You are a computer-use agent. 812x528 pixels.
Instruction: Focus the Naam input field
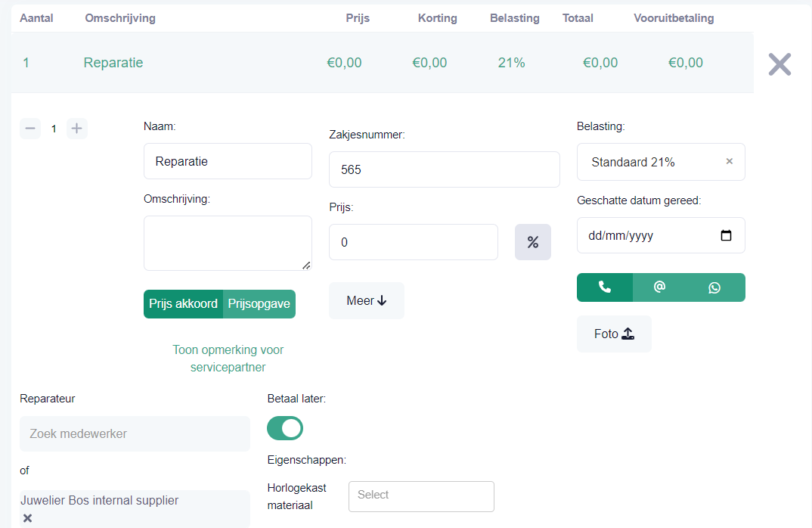[x=228, y=161]
